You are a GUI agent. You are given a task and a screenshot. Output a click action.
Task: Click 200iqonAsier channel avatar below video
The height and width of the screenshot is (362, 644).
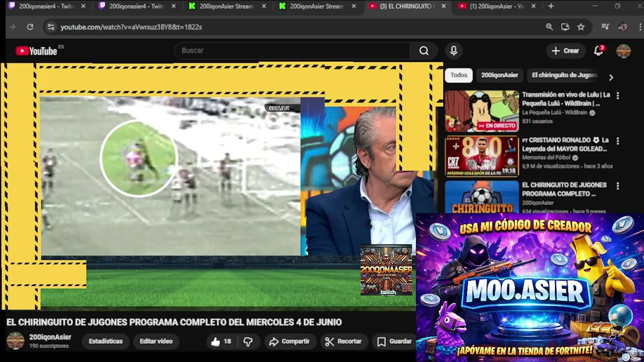[15, 341]
